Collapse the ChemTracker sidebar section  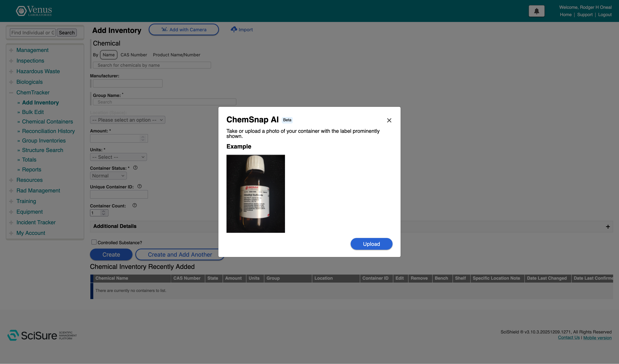[11, 93]
